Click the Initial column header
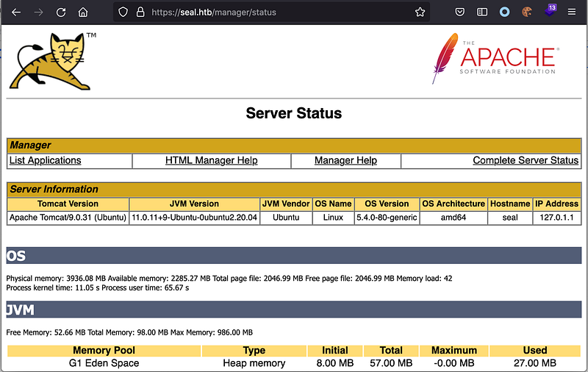 [335, 351]
